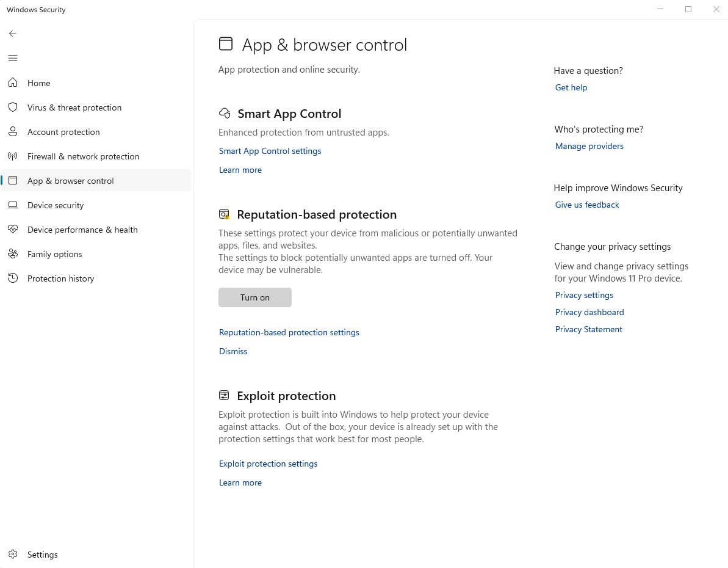
Task: Open Settings gear at bottom of sidebar
Action: pyautogui.click(x=13, y=555)
